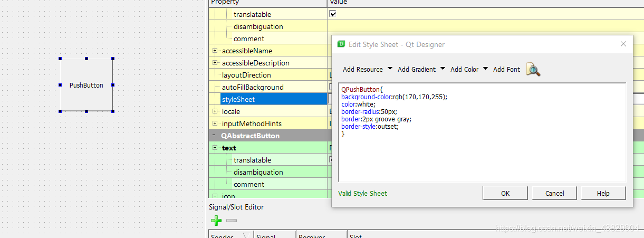Viewport: 644px width, 238px height.
Task: Open the Add Gradient dropdown arrow
Action: pos(443,69)
